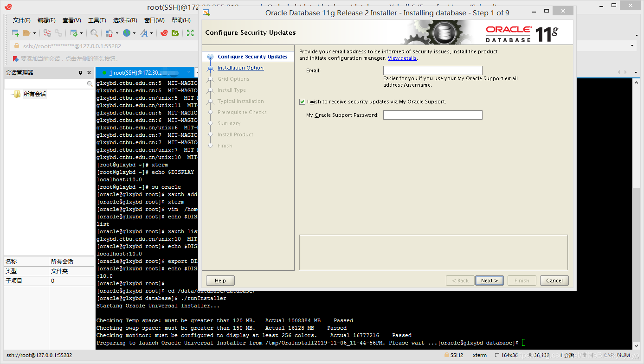Pin the session manager panel

tap(81, 73)
